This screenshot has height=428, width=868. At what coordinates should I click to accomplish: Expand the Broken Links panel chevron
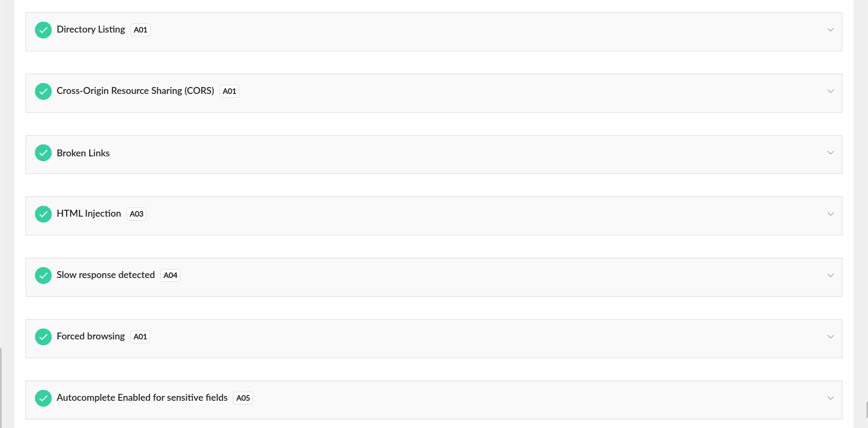tap(831, 153)
